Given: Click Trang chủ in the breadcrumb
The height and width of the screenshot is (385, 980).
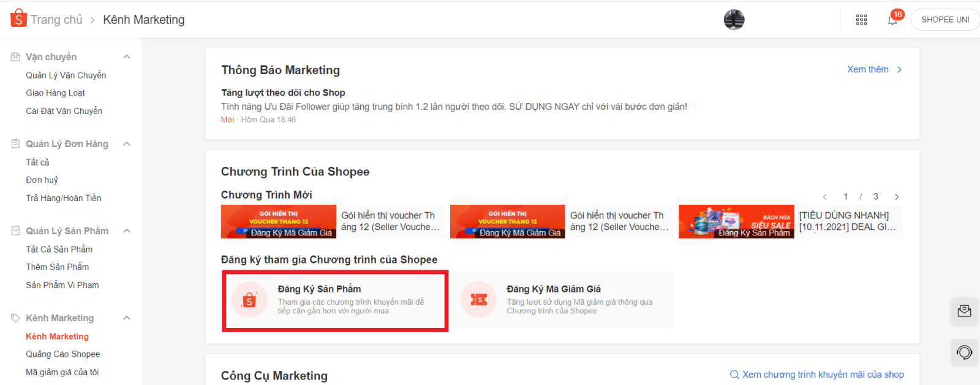Looking at the screenshot, I should [56, 20].
